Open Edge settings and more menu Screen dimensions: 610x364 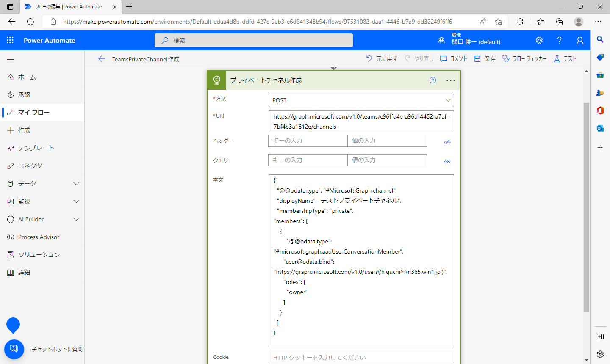pyautogui.click(x=598, y=22)
